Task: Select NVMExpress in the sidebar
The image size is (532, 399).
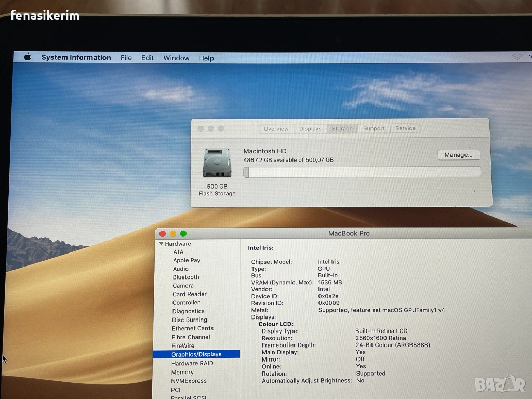Action: pyautogui.click(x=189, y=381)
